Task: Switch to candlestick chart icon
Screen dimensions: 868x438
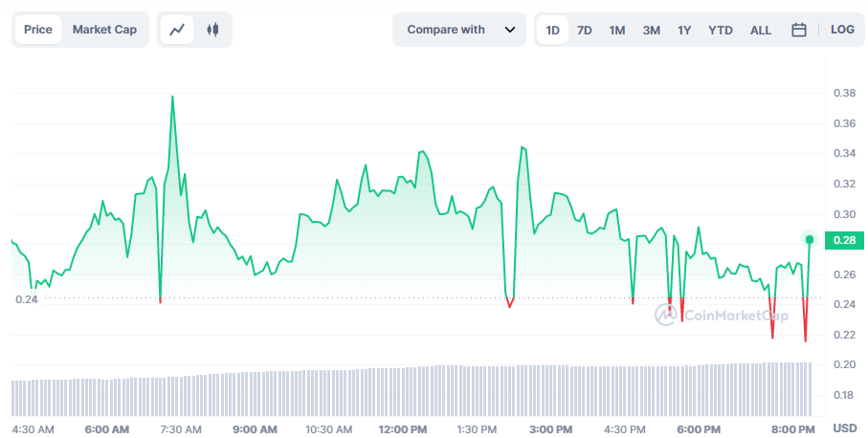Action: pyautogui.click(x=212, y=30)
